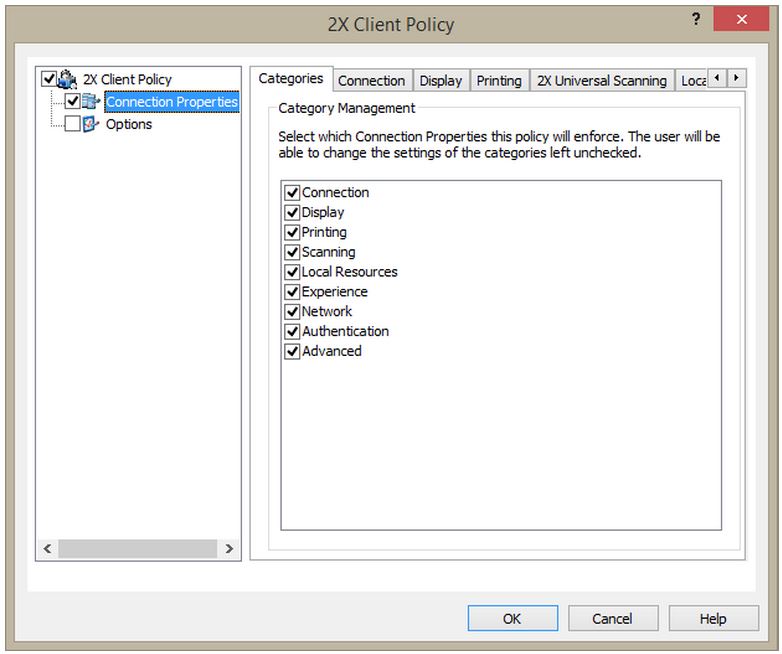Screen dimensions: 782x654
Task: Click the tree scrollbar right arrow
Action: (229, 549)
